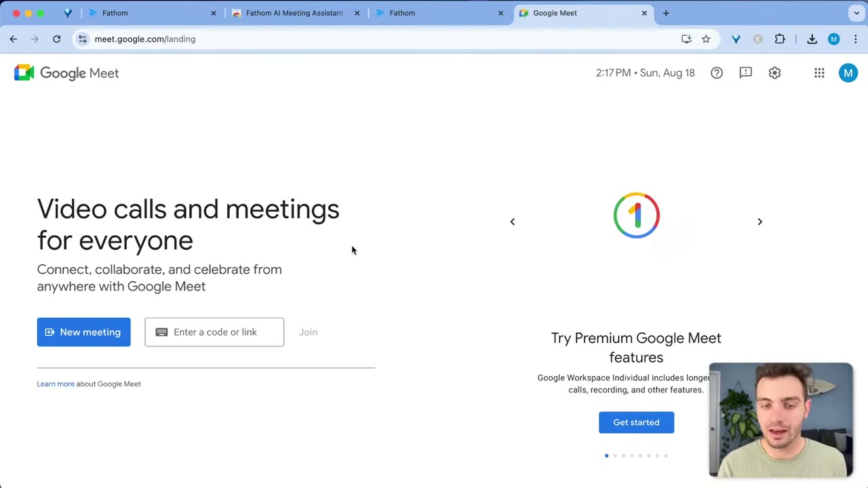Expand the tab search dropdown
Viewport: 868px width, 488px height.
(857, 13)
